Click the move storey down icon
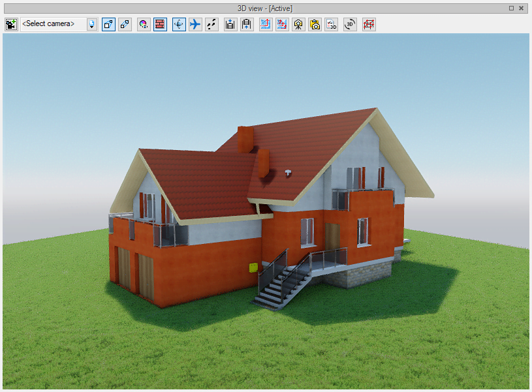The width and height of the screenshot is (532, 392). coord(230,24)
